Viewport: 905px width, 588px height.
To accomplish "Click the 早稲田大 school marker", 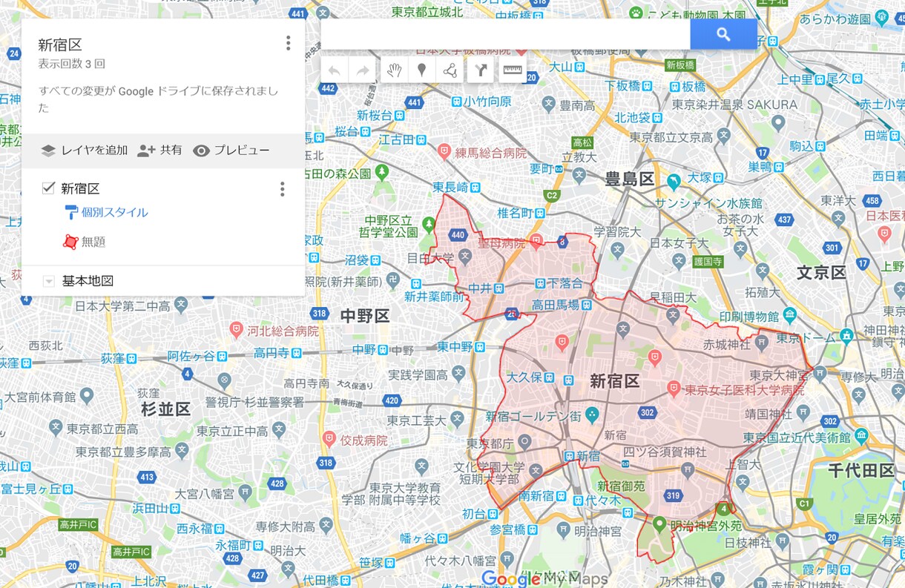I will click(673, 315).
